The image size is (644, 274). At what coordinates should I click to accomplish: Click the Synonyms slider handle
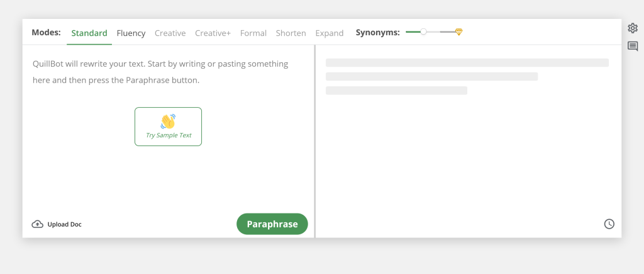tap(423, 31)
